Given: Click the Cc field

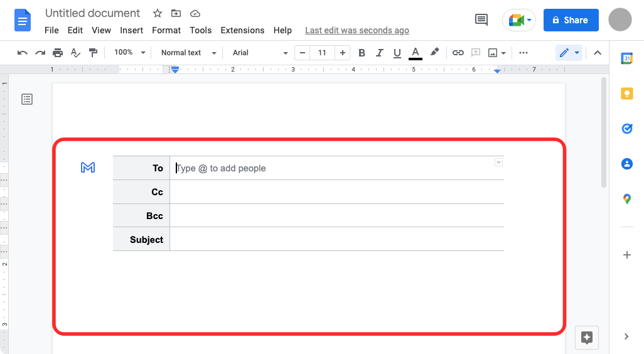Looking at the screenshot, I should pyautogui.click(x=337, y=192).
